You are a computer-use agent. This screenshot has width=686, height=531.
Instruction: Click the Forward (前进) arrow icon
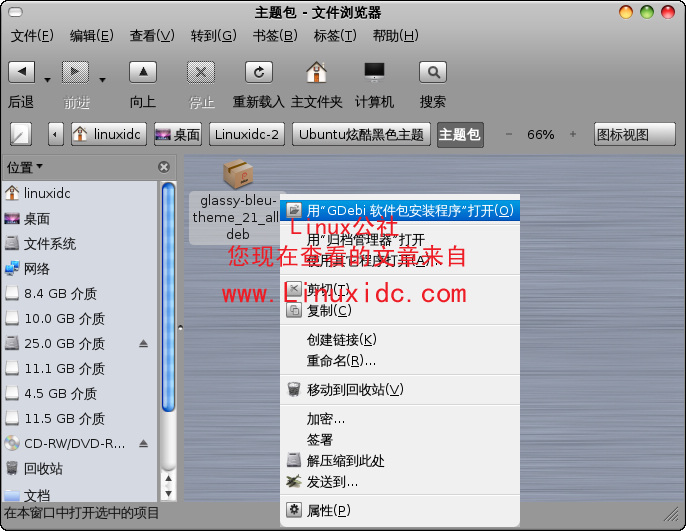click(75, 72)
